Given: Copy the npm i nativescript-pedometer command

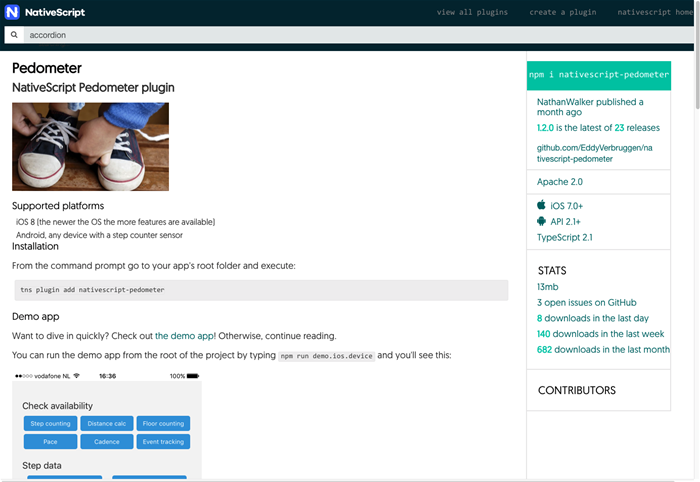Looking at the screenshot, I should click(x=599, y=75).
